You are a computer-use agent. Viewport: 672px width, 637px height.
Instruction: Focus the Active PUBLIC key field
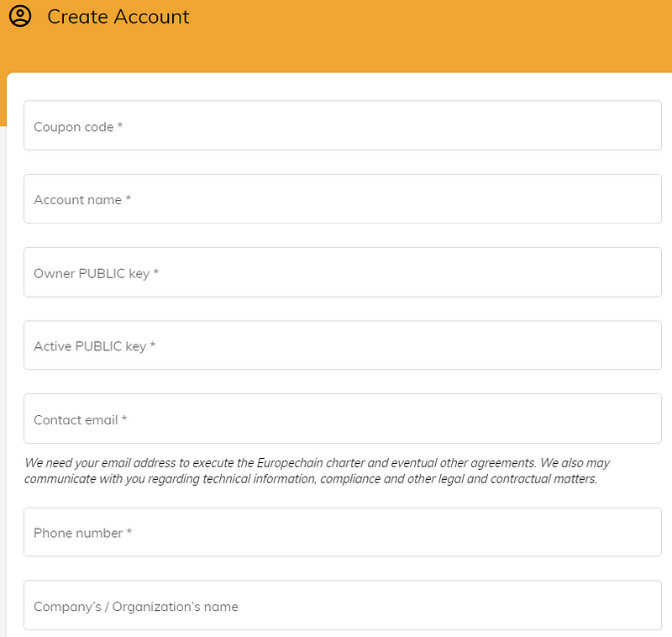coord(343,345)
